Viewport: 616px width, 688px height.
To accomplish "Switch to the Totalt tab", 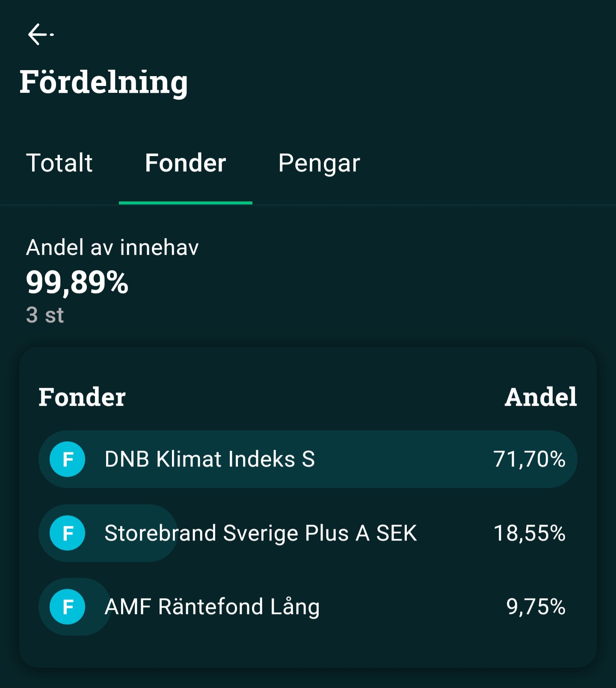I will point(59,163).
